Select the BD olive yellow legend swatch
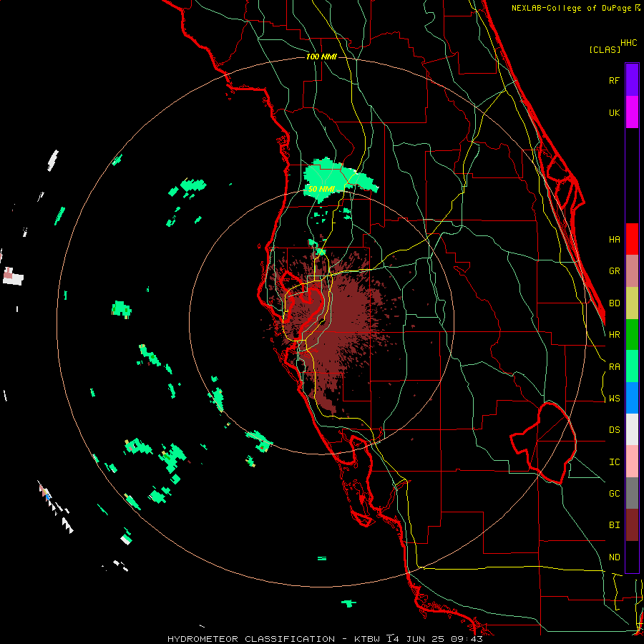The width and height of the screenshot is (644, 644). point(632,303)
